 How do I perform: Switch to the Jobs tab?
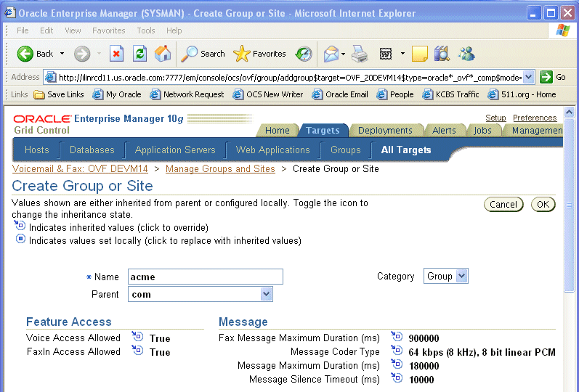click(482, 130)
